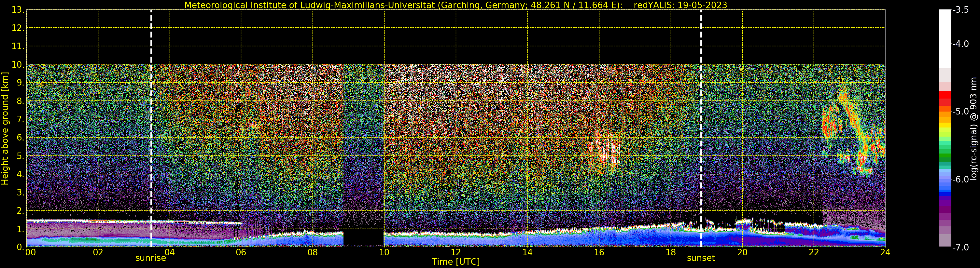Screen dimensions: 980x268
Task: Click the height axis tick '5.'
Action: 20,156
